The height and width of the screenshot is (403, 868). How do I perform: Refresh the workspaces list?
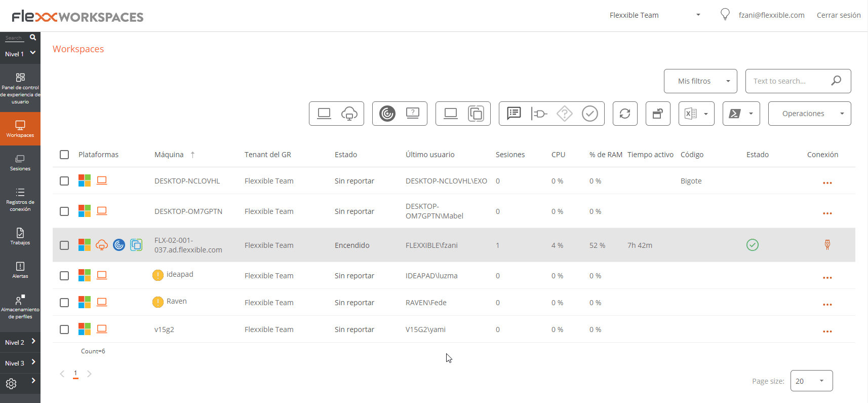(x=625, y=114)
